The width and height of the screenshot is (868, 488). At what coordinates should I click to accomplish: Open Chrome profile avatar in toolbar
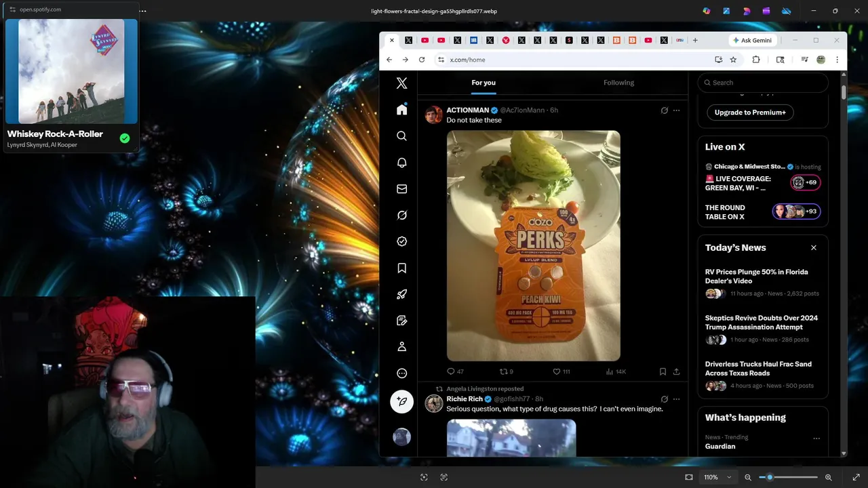click(821, 60)
